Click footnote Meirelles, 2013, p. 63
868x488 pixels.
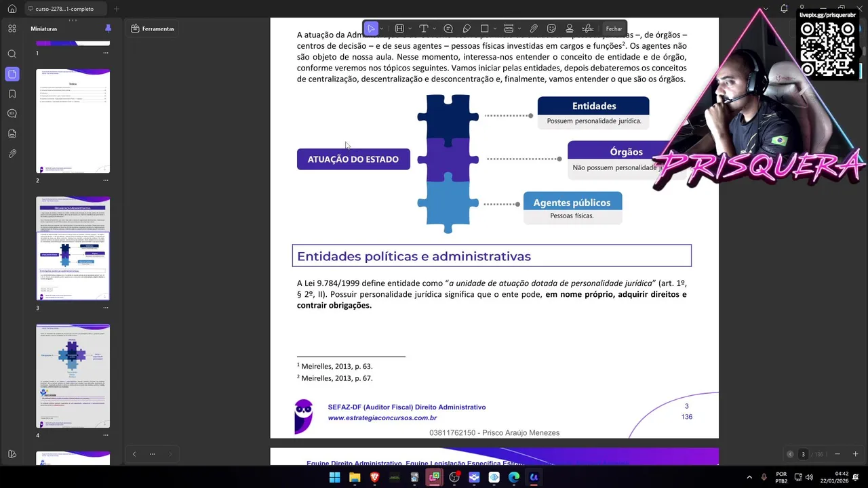(336, 367)
